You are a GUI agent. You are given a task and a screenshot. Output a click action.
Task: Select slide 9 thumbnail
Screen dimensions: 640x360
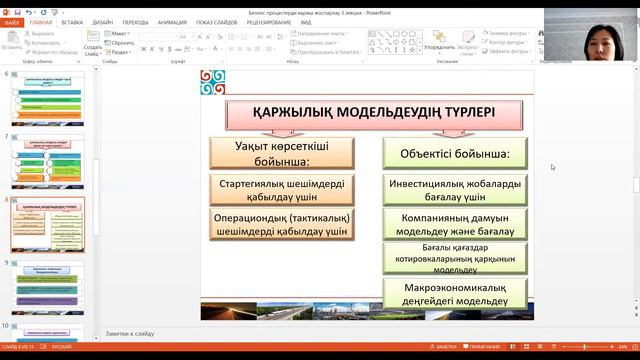point(48,288)
